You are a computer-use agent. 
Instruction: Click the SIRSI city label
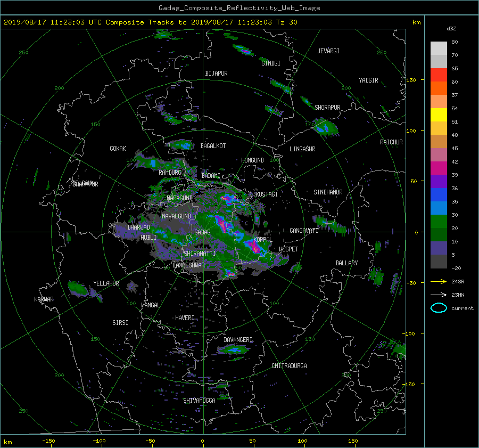point(120,323)
